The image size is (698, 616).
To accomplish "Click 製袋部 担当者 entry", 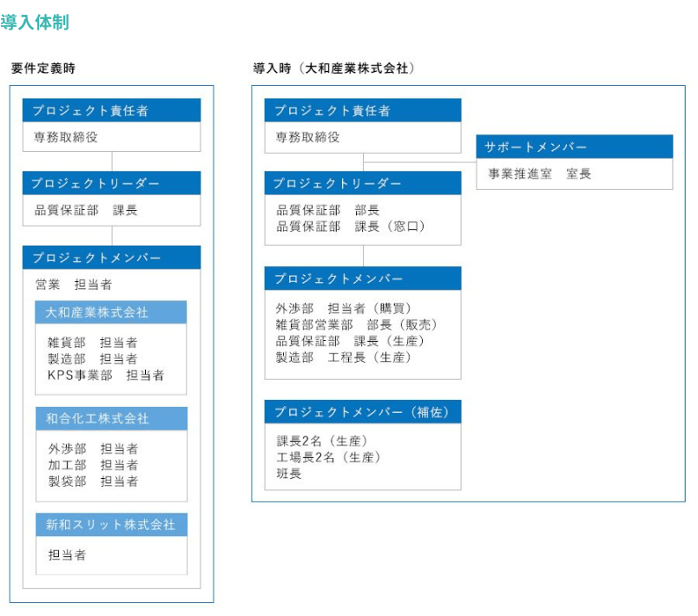I will (x=93, y=481).
